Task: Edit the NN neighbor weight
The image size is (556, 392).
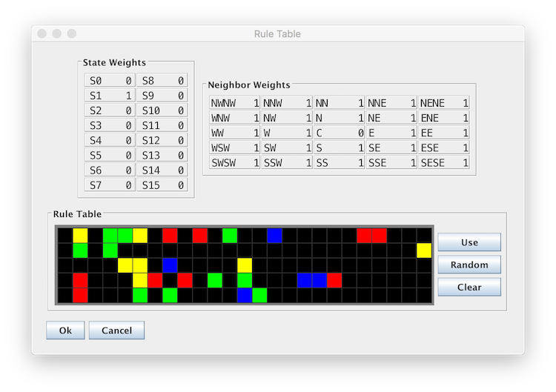Action: (x=340, y=103)
